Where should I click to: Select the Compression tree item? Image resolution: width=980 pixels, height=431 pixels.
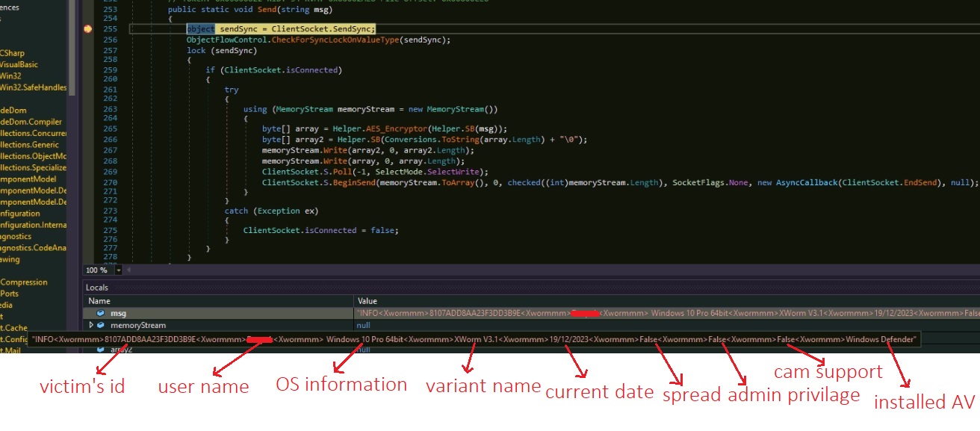click(x=24, y=282)
